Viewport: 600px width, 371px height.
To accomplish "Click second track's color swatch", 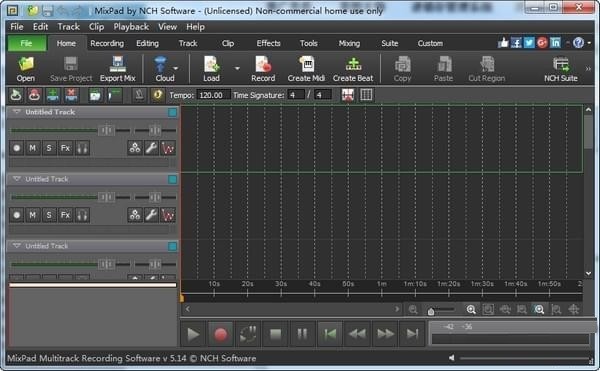I will 173,179.
